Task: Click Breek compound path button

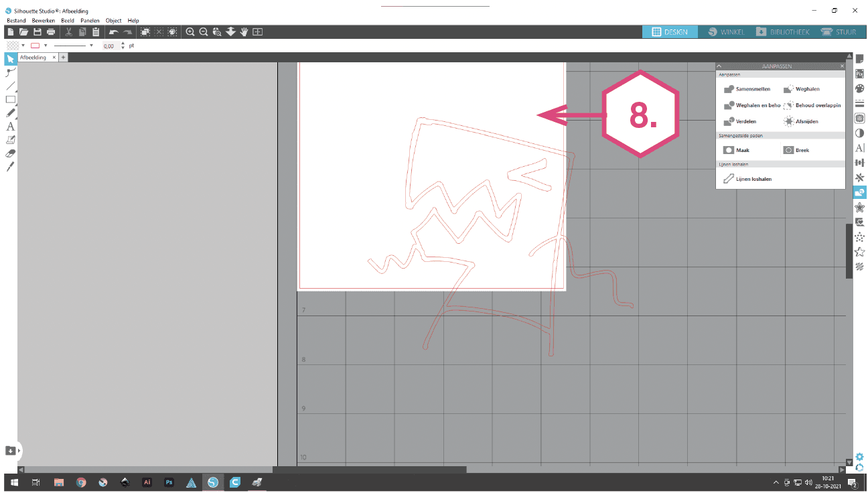Action: 796,150
